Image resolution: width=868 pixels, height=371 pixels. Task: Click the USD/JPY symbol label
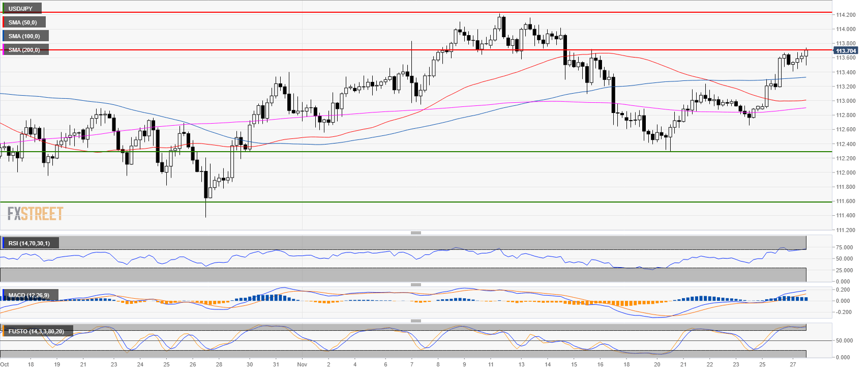pyautogui.click(x=20, y=9)
